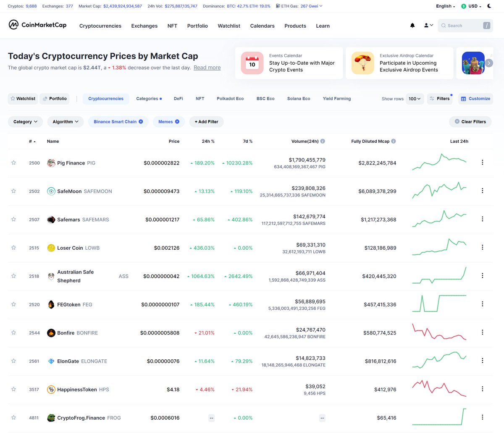Star FEGtoken to add to watchlist

point(13,304)
